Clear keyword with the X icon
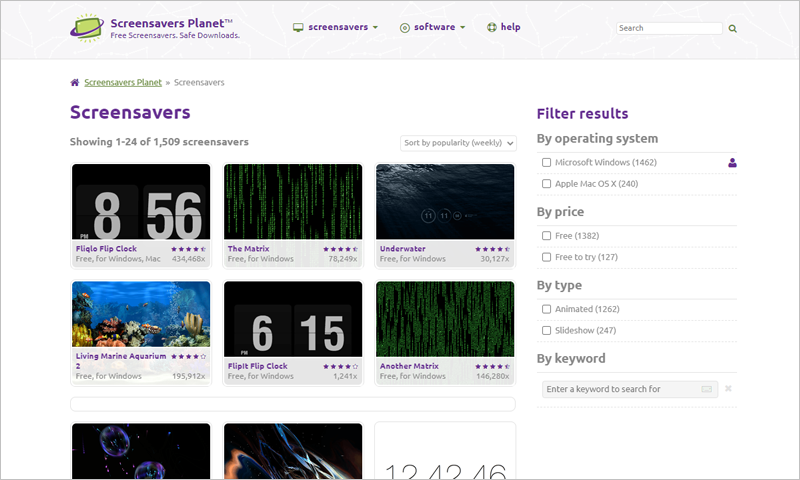The image size is (800, 480). [x=728, y=388]
